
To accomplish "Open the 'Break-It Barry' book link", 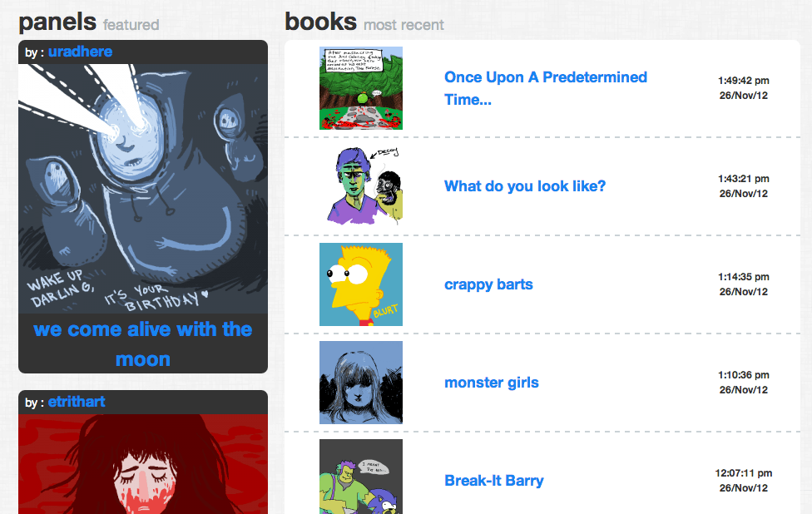I will [494, 481].
